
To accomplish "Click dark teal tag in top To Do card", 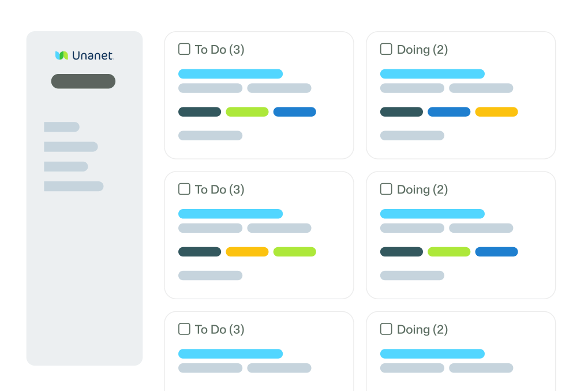I will coord(200,112).
